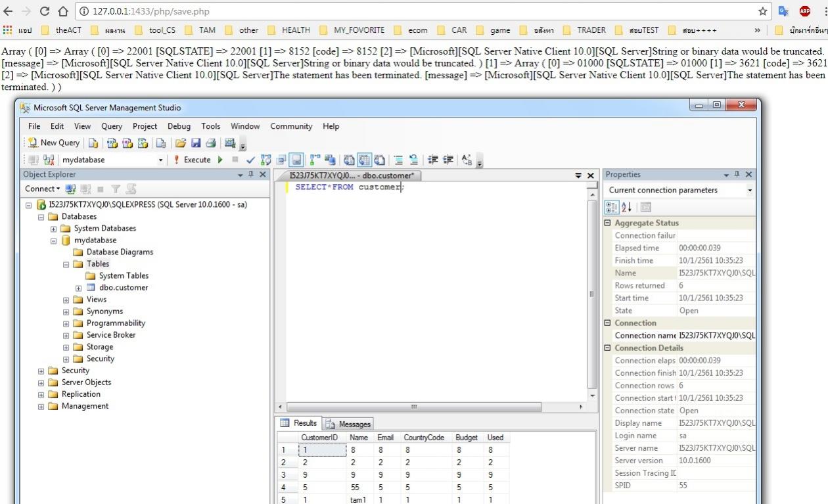Decrease indent with the toolbar icon
Viewport: 828px width, 504px height.
[433, 160]
